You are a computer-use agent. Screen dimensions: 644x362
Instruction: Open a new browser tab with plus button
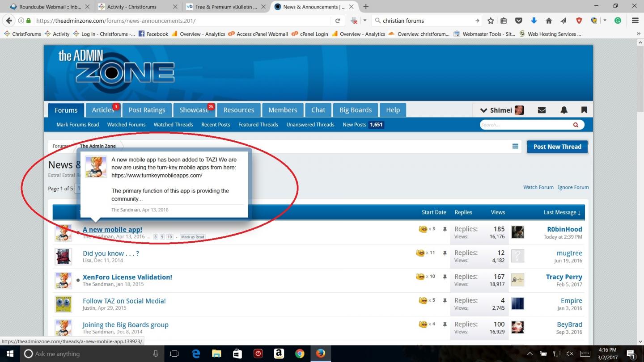366,7
